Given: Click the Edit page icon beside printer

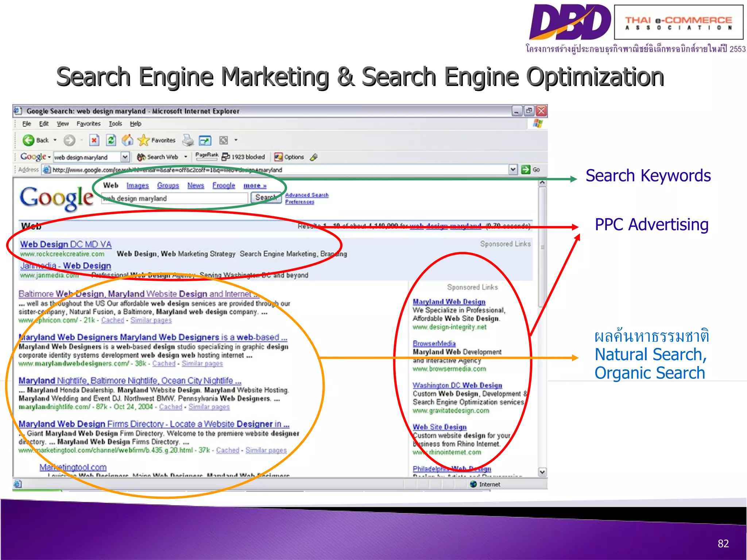Looking at the screenshot, I should pyautogui.click(x=205, y=140).
